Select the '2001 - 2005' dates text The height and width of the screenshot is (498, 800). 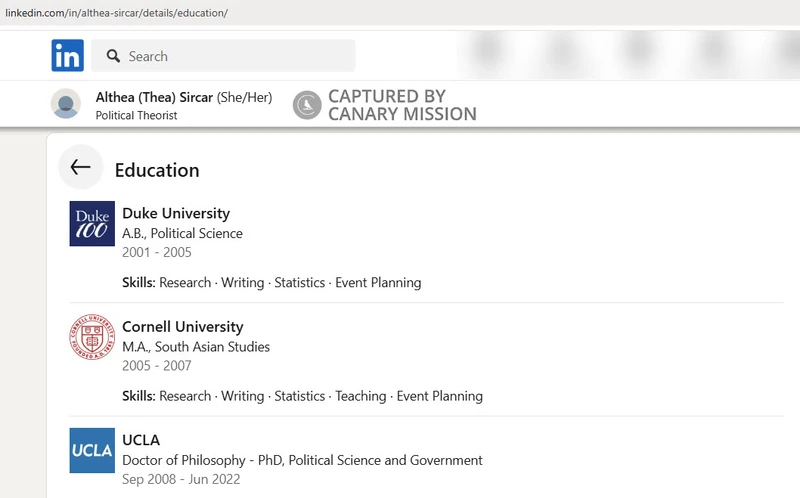[157, 252]
